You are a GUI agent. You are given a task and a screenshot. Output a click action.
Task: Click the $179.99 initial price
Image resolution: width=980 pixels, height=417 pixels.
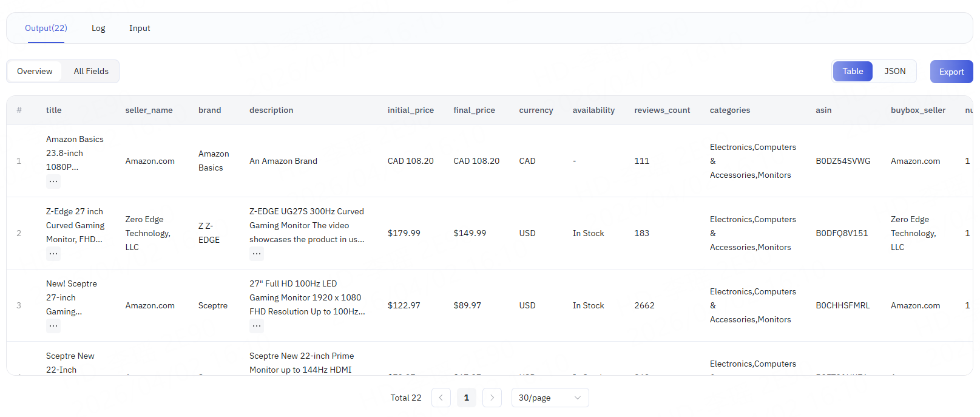(404, 233)
